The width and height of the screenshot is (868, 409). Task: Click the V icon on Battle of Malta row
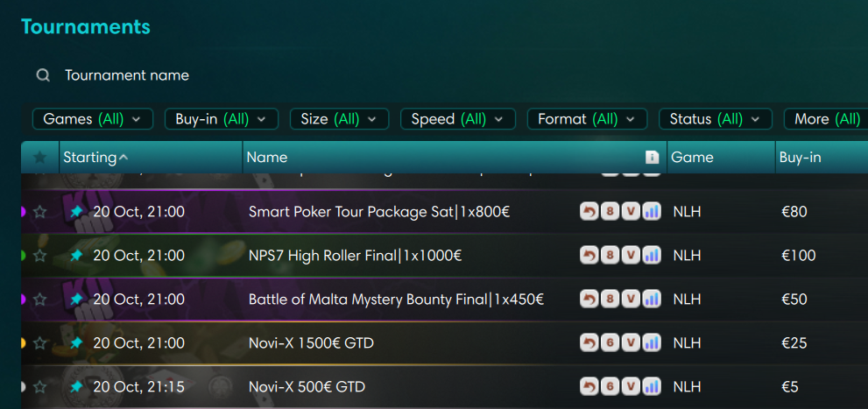click(631, 300)
